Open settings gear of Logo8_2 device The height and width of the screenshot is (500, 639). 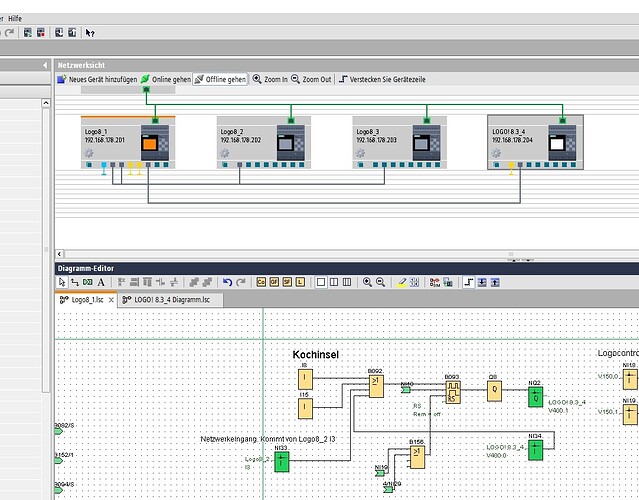click(x=225, y=153)
